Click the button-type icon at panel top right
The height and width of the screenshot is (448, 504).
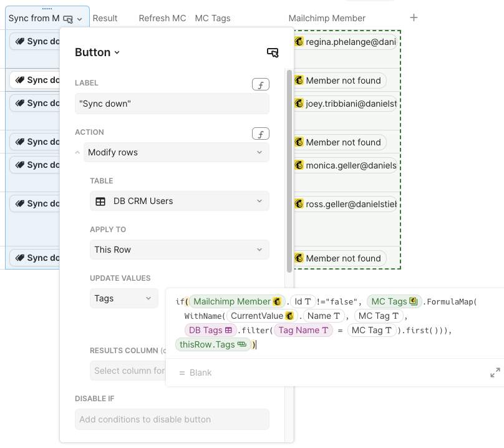(x=273, y=52)
